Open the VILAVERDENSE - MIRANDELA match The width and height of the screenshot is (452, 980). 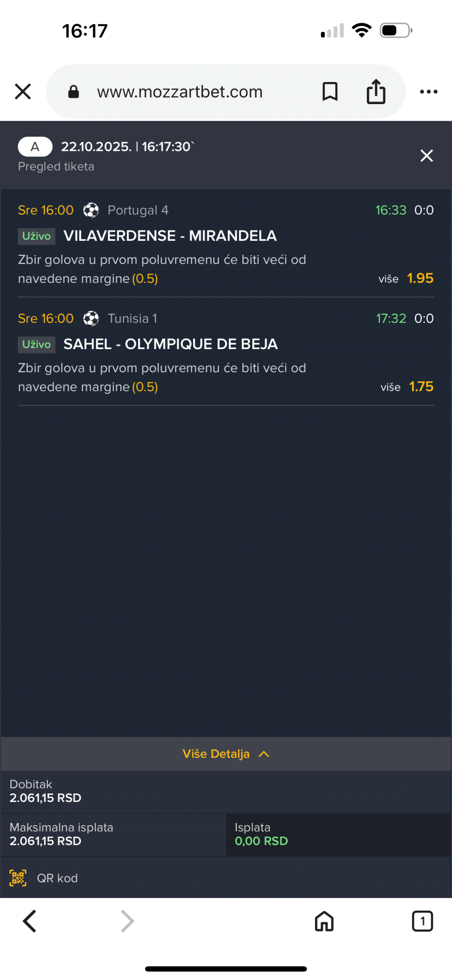(x=170, y=236)
